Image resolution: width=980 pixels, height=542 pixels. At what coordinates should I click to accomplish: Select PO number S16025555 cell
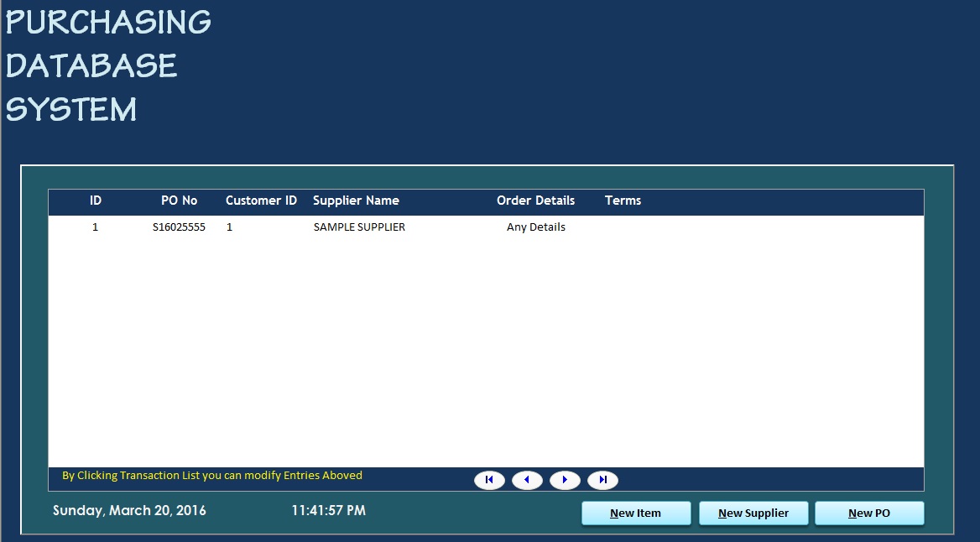tap(179, 227)
